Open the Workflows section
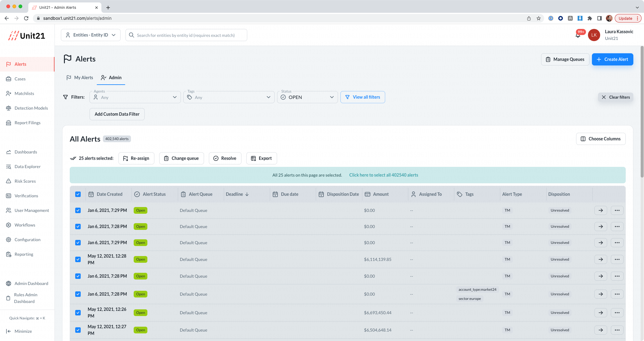This screenshot has height=341, width=644. [x=25, y=225]
